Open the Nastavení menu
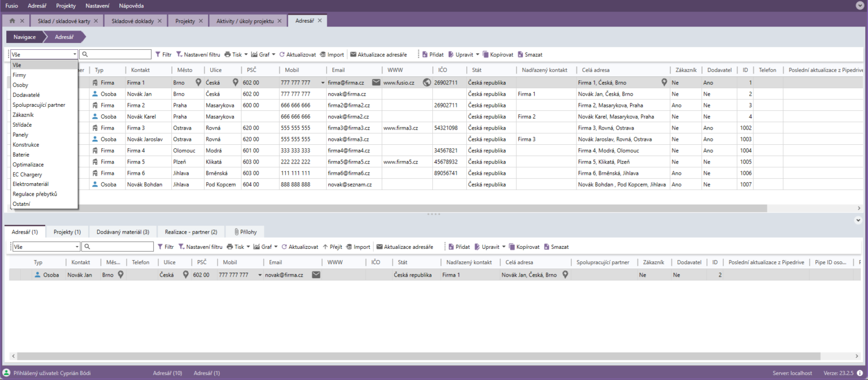This screenshot has width=868, height=380. click(98, 6)
